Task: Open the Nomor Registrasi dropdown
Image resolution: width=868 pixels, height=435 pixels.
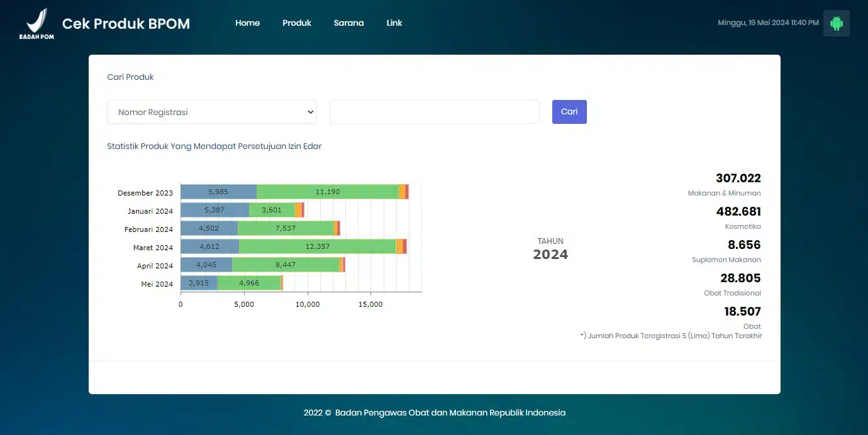Action: pos(212,112)
